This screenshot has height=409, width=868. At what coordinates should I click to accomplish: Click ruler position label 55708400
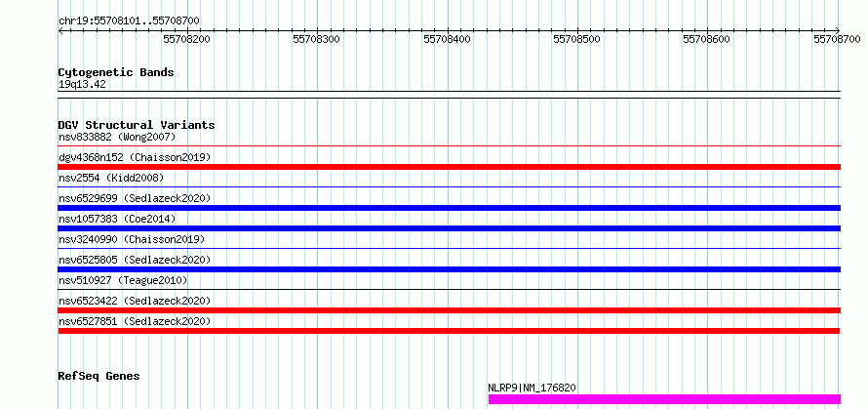tap(447, 39)
